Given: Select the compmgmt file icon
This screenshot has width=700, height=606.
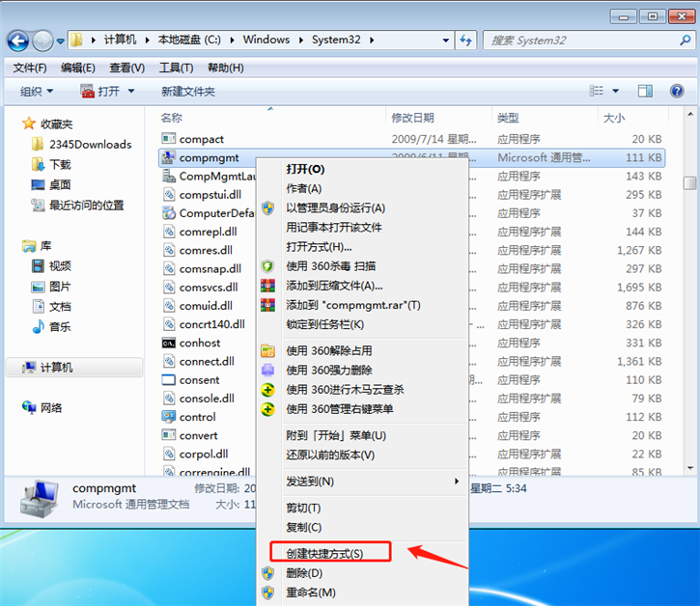Looking at the screenshot, I should 168,157.
